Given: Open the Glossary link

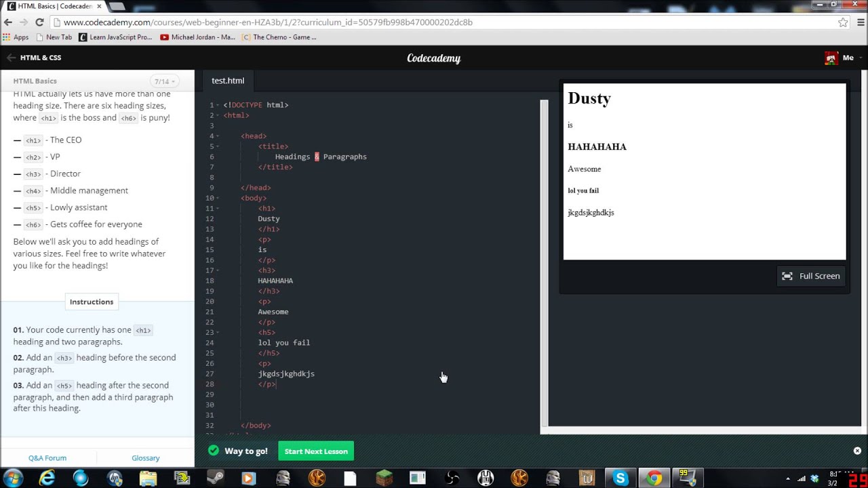Looking at the screenshot, I should point(146,458).
